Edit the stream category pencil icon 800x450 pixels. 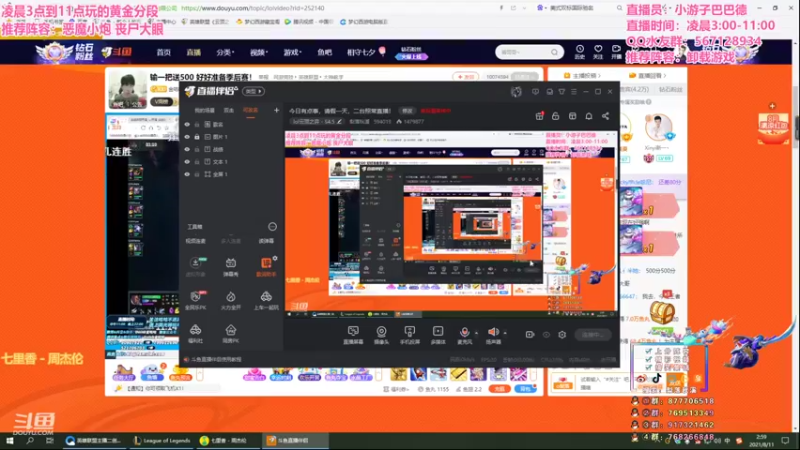click(339, 121)
